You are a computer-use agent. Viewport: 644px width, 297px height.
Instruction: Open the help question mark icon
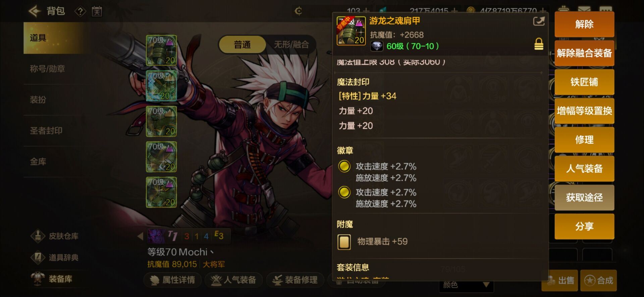80,11
